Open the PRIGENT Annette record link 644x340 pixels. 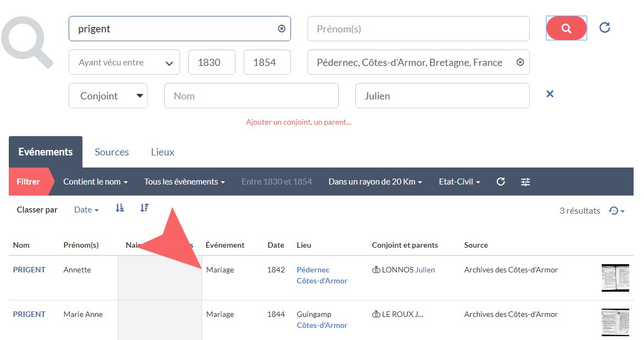point(29,270)
